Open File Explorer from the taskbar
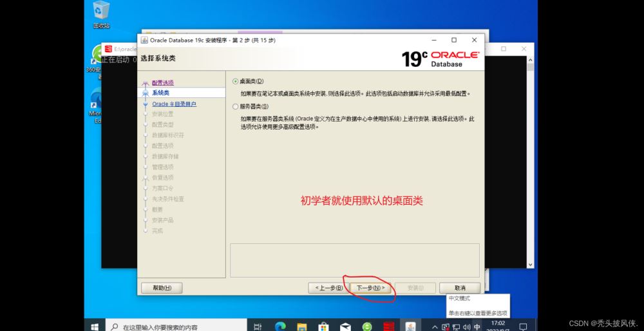The height and width of the screenshot is (331, 644). (x=301, y=326)
